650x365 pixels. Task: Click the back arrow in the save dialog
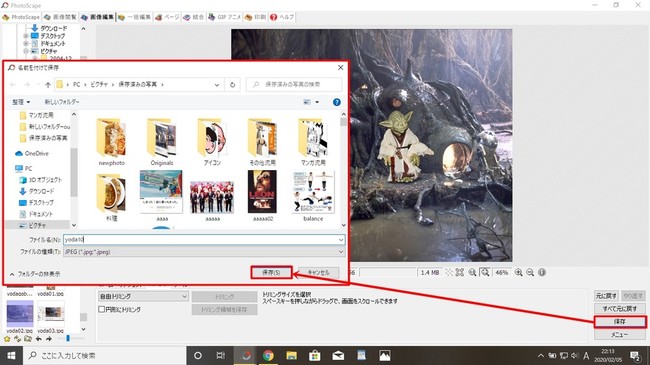click(13, 85)
